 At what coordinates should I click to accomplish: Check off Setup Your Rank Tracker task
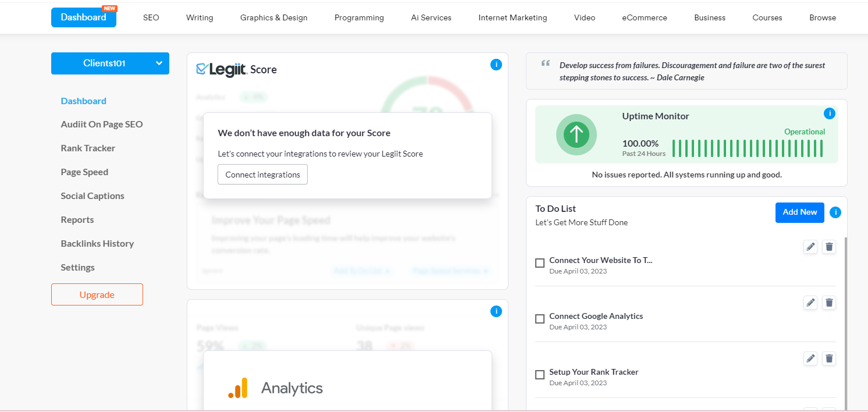pos(540,375)
